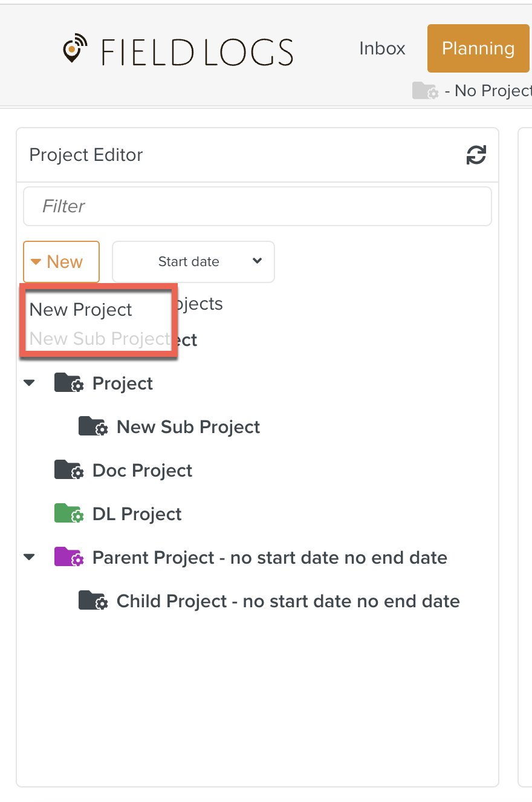Click the FieldLogs logo icon
This screenshot has width=532, height=802.
[x=72, y=50]
